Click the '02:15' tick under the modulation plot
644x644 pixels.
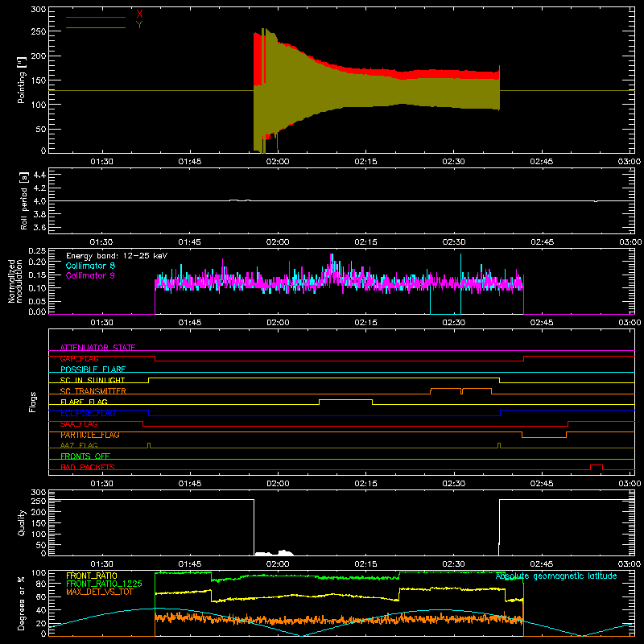[x=365, y=323]
